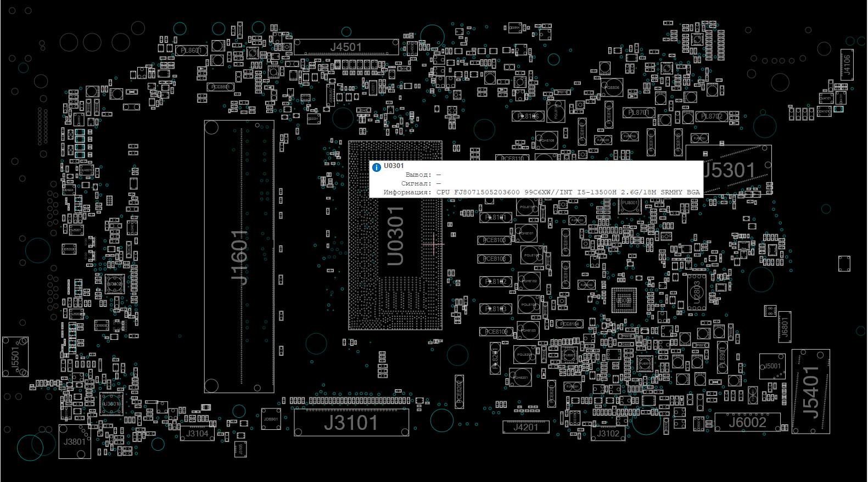Select the J5501 component on left edge
The height and width of the screenshot is (482, 868).
tap(15, 357)
